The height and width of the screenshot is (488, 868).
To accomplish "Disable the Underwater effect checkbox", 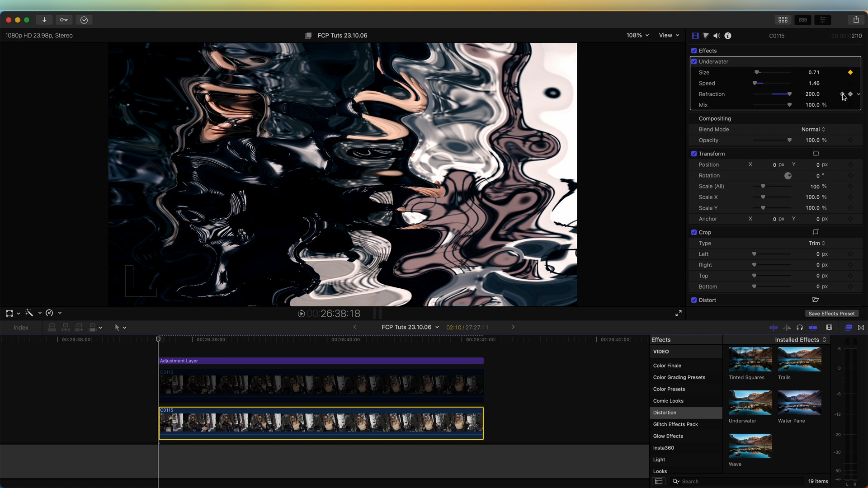I will (694, 61).
